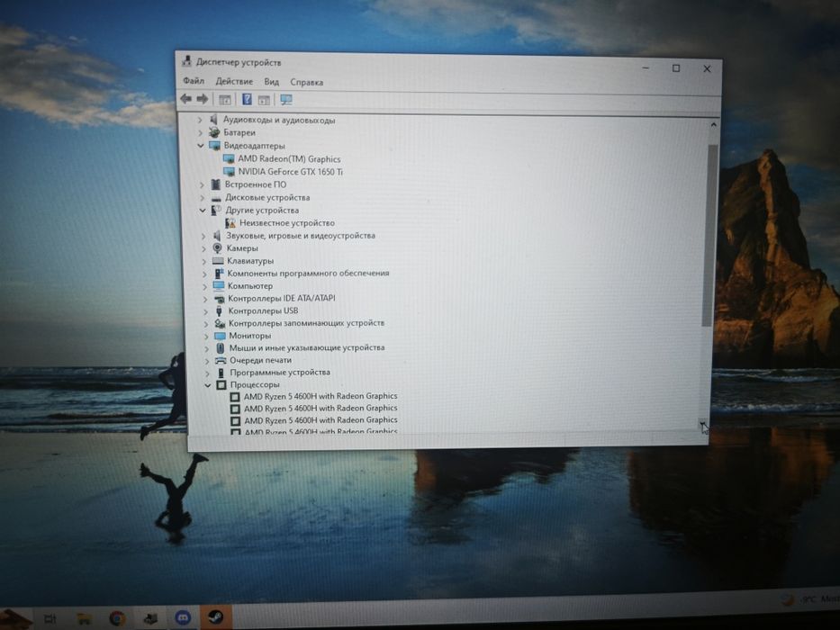Select the first AMD Ryzen 5 4600H processor entry
Image resolution: width=840 pixels, height=630 pixels.
point(321,396)
